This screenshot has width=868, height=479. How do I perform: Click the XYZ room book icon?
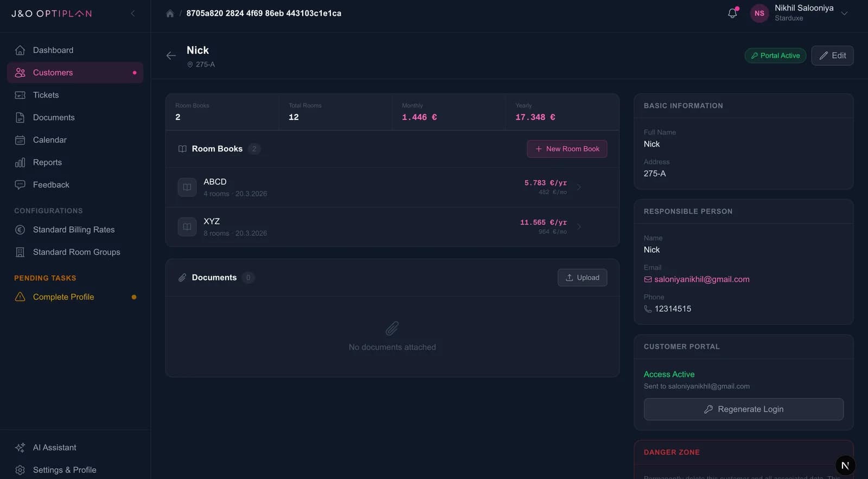click(187, 227)
